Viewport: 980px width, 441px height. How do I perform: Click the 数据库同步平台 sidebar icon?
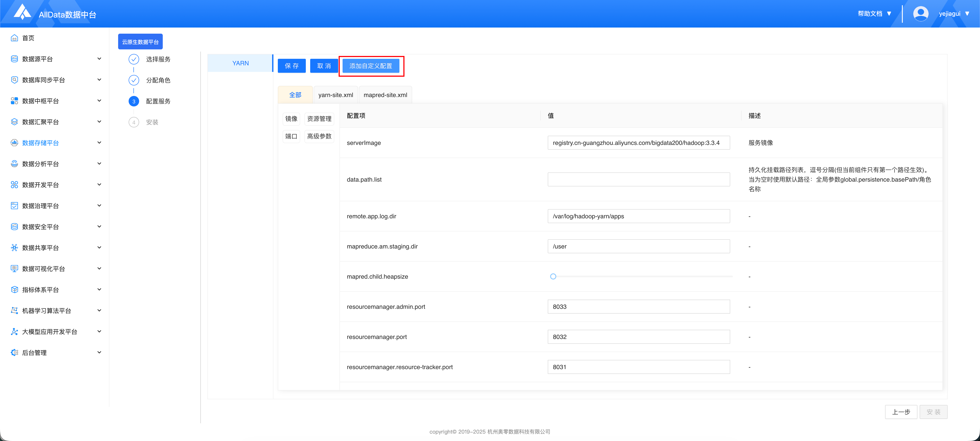(x=14, y=80)
